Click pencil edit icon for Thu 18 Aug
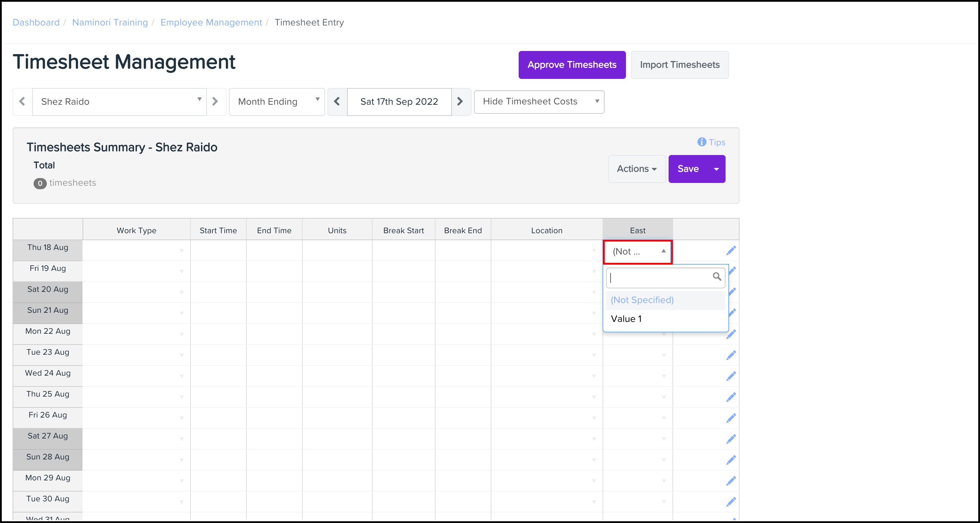The image size is (980, 523). pyautogui.click(x=731, y=251)
